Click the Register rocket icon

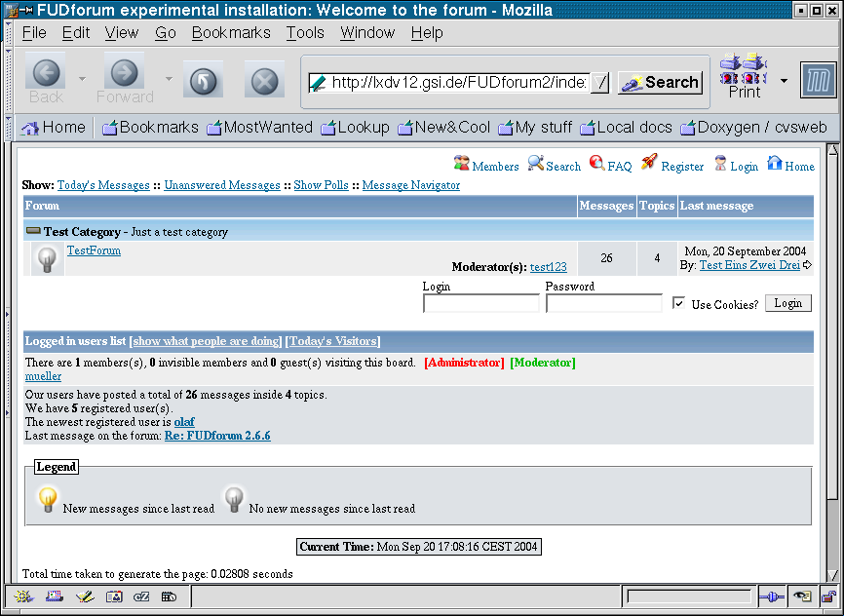click(649, 164)
